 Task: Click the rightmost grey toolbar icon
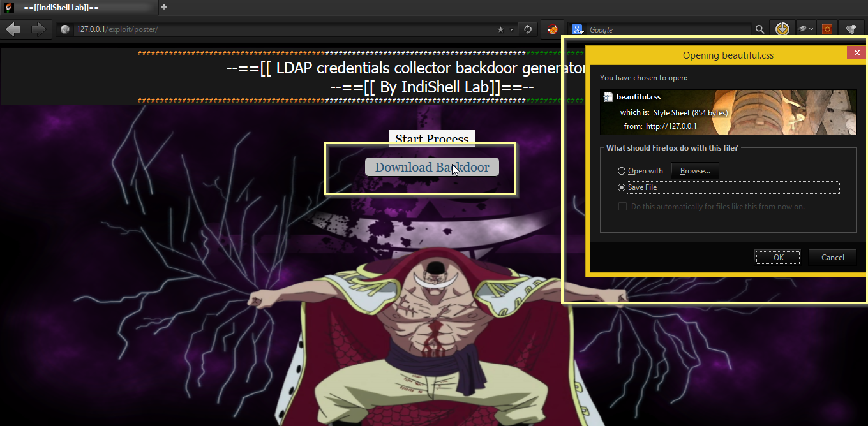click(x=851, y=29)
